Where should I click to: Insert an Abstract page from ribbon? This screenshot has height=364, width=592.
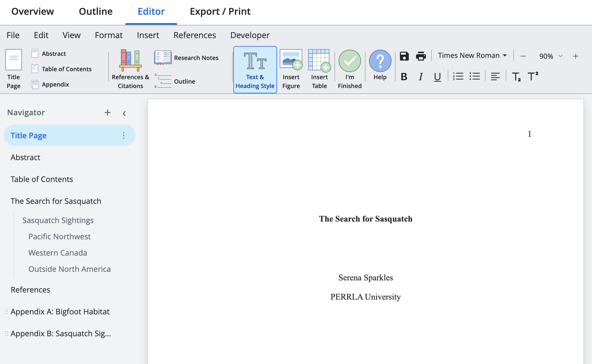(x=49, y=53)
